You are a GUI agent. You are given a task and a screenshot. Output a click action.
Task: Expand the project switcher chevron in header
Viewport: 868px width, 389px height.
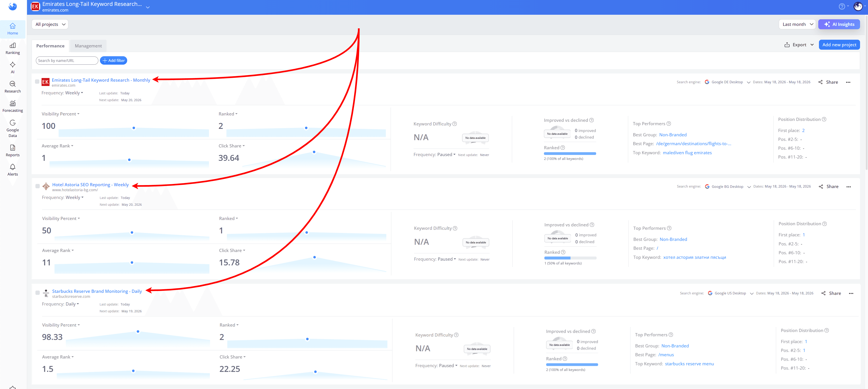point(148,7)
